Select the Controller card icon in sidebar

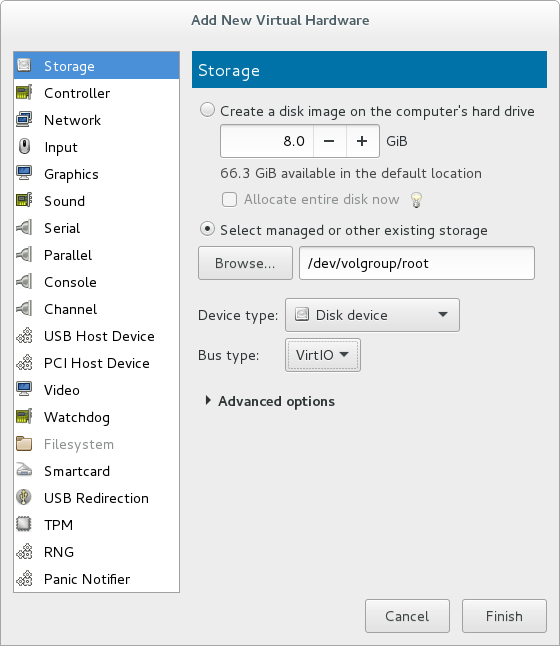tap(24, 93)
